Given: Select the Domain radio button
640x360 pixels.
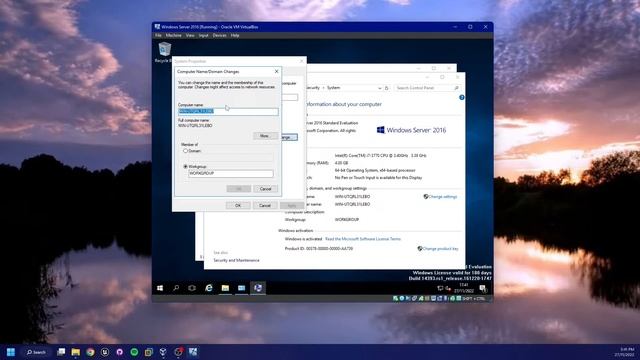Looking at the screenshot, I should tap(185, 151).
